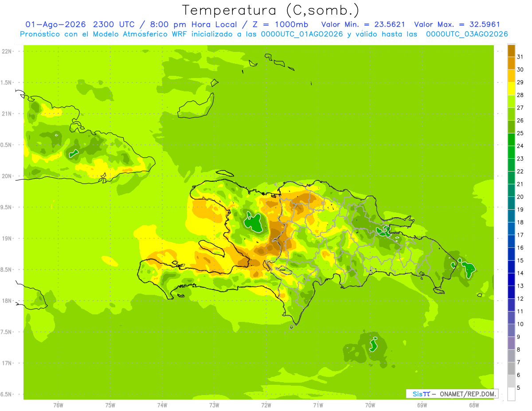This screenshot has height=411, width=532.
Task: Select the colorbar segment between 30 and 31
Action: 511,63
